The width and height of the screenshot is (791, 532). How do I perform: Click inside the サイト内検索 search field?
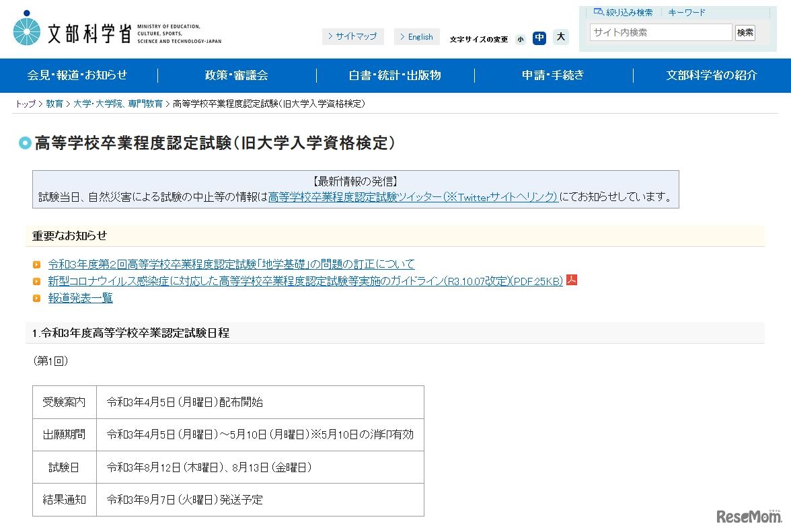point(660,32)
